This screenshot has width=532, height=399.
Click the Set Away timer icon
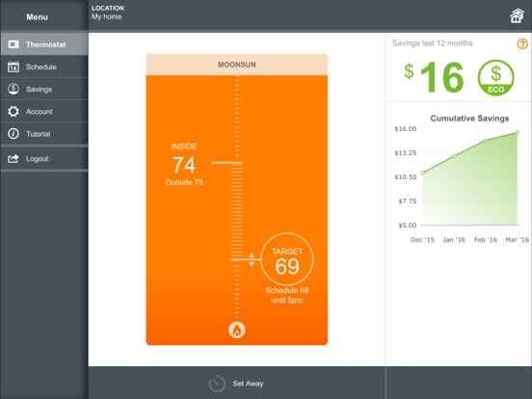tap(217, 384)
